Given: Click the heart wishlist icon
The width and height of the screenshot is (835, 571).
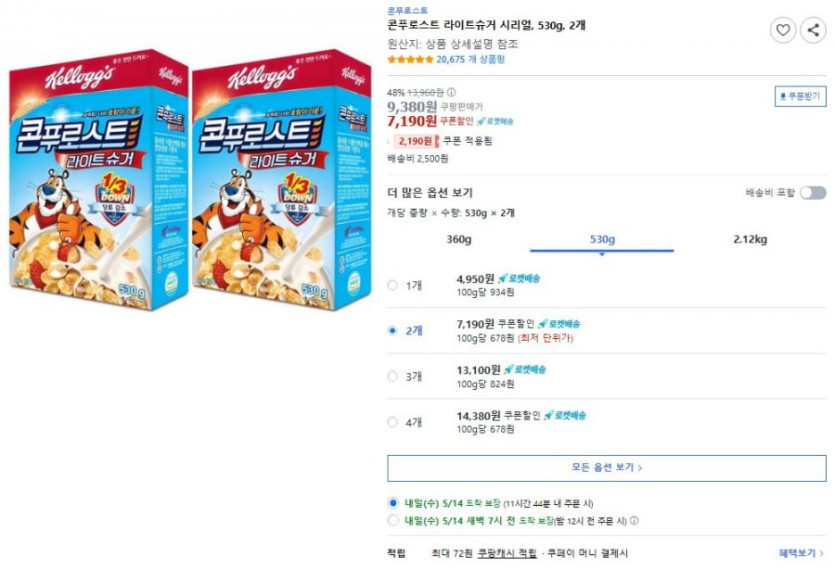Looking at the screenshot, I should [783, 30].
